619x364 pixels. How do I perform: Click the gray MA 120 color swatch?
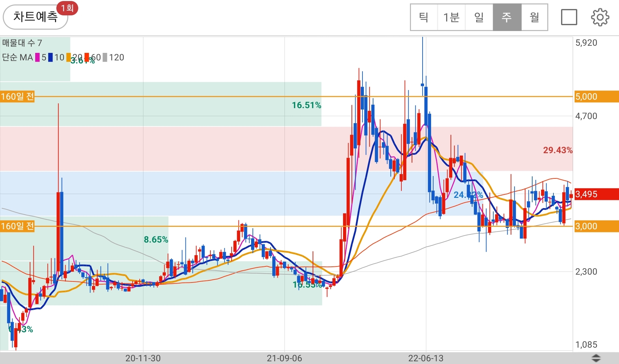[x=105, y=57]
